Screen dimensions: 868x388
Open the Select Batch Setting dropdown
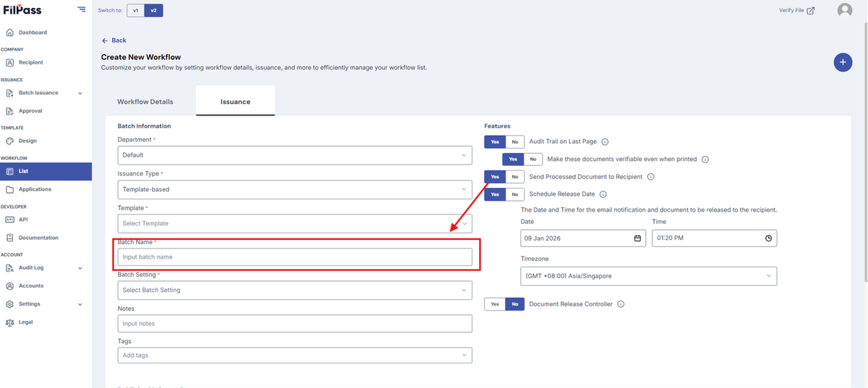point(295,290)
